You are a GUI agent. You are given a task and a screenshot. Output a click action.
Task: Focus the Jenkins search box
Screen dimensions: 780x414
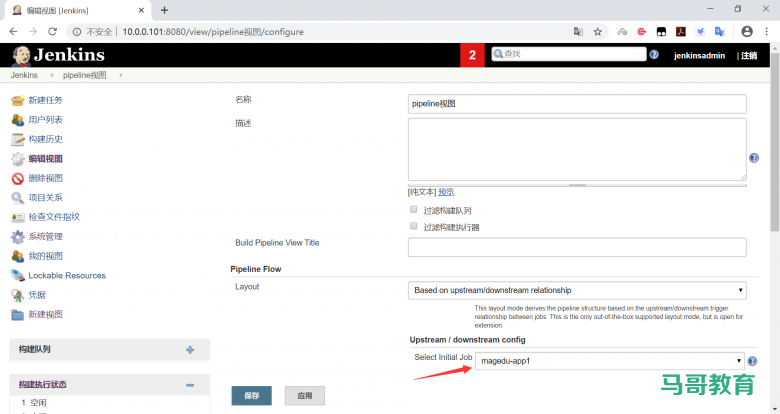[569, 54]
